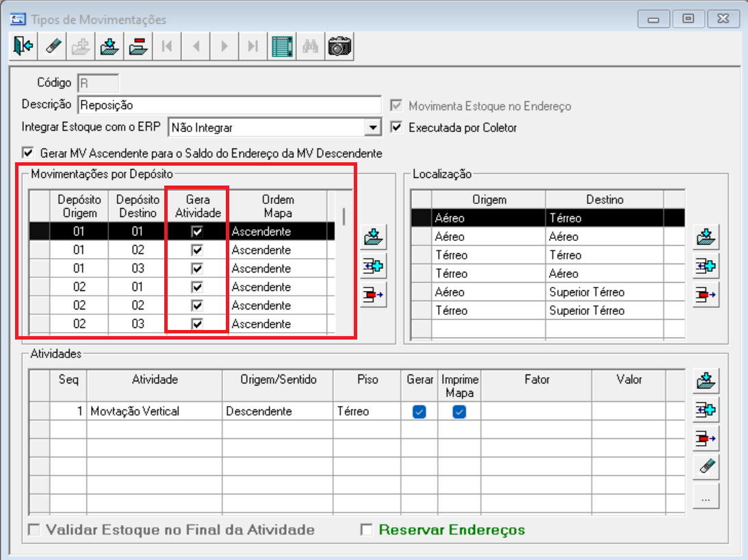Select Localização row Térreo to Aéreo
Image resolution: width=748 pixels, height=560 pixels.
tap(547, 274)
